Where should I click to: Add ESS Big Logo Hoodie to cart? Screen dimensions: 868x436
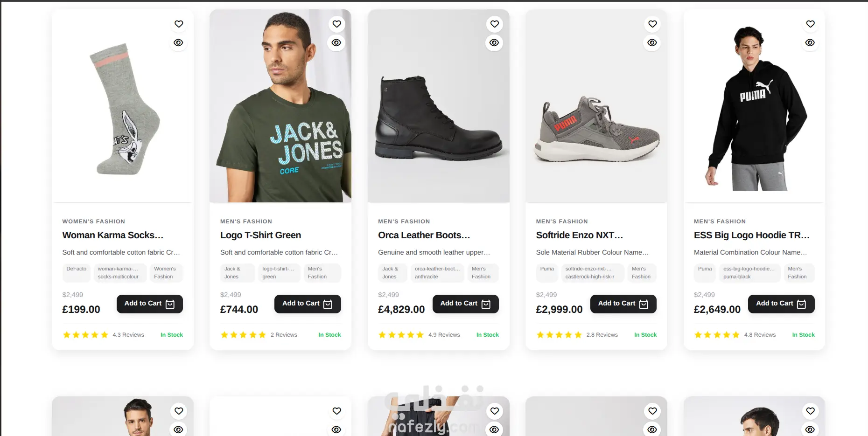[x=781, y=304]
